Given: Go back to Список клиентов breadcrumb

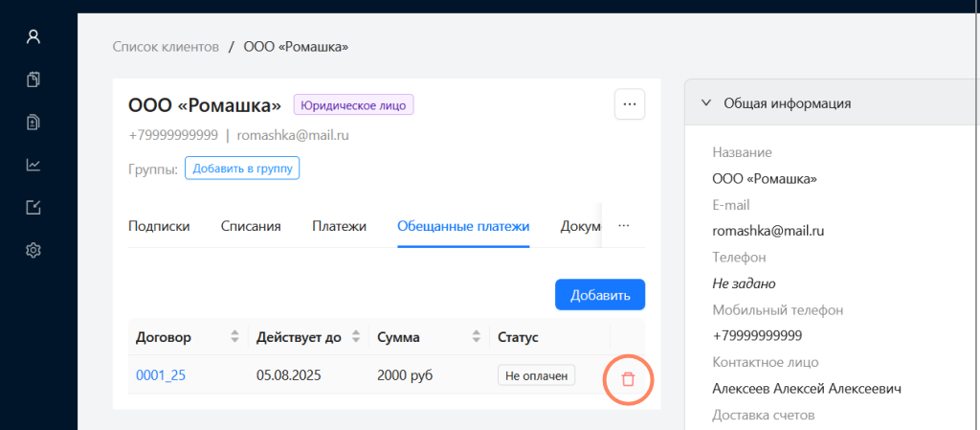Looking at the screenshot, I should tap(166, 47).
